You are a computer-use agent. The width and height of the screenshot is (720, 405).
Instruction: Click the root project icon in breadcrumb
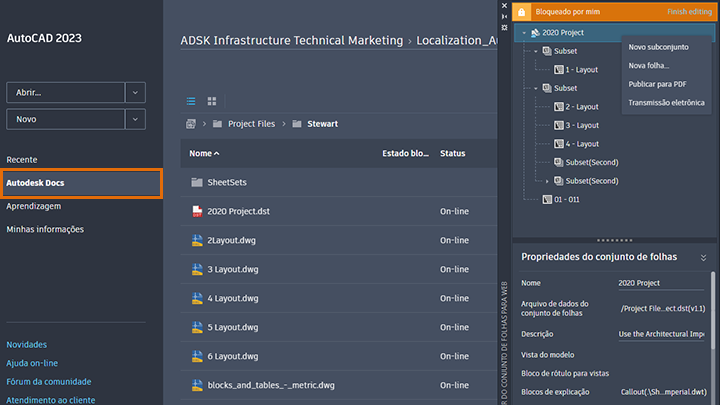(190, 124)
